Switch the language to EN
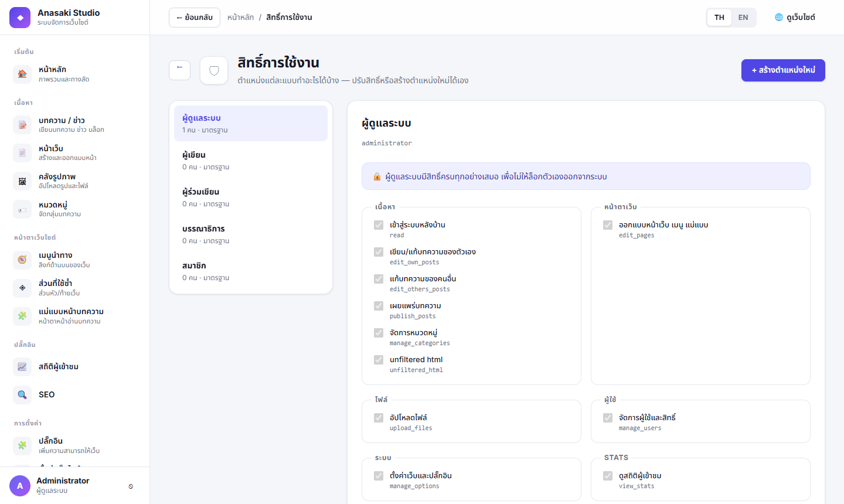Screen dimensions: 844x504 pyautogui.click(x=743, y=18)
